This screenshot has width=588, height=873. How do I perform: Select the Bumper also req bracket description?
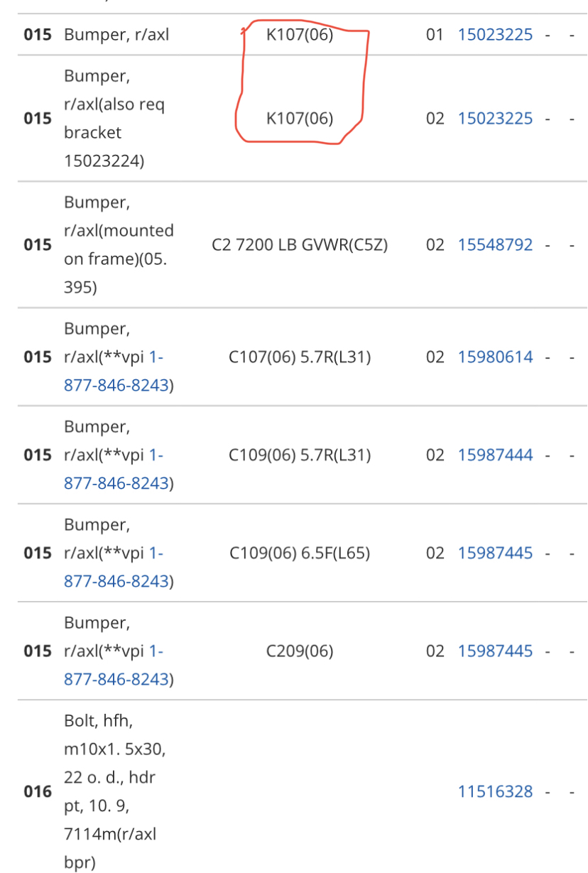(x=114, y=119)
